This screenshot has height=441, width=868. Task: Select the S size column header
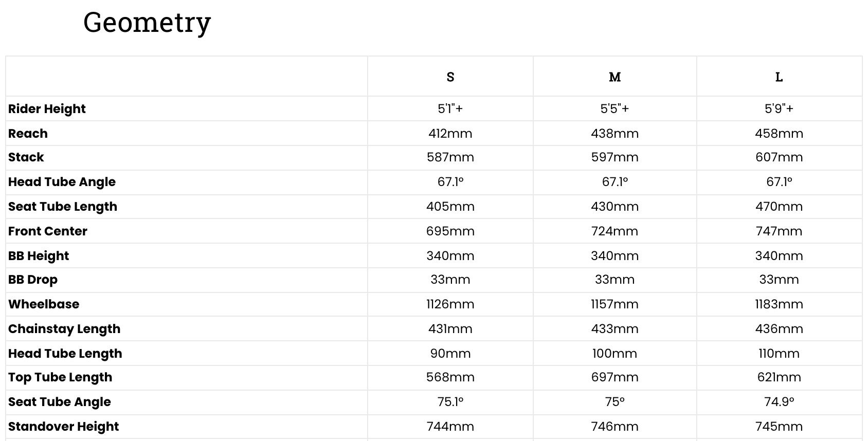coord(450,77)
